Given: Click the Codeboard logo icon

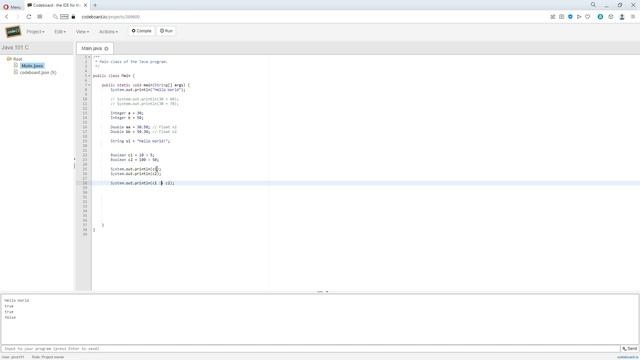Looking at the screenshot, I should 13,31.
